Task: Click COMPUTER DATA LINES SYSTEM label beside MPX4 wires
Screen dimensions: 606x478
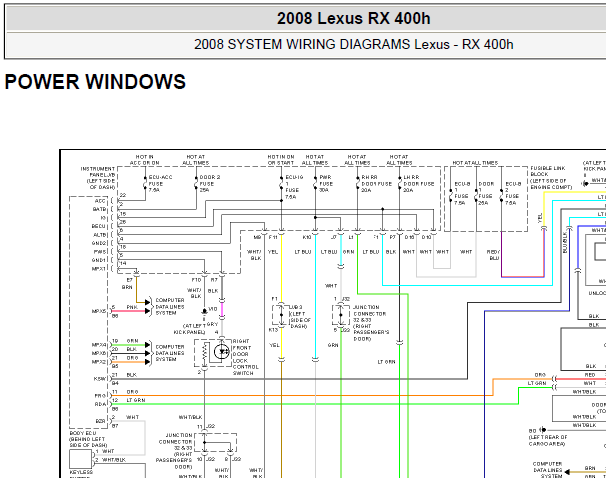Action: point(170,353)
